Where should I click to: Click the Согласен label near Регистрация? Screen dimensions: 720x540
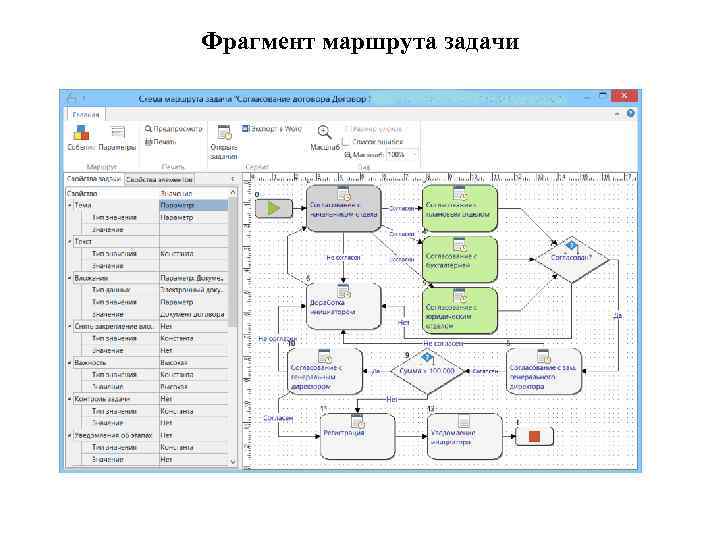[x=278, y=418]
